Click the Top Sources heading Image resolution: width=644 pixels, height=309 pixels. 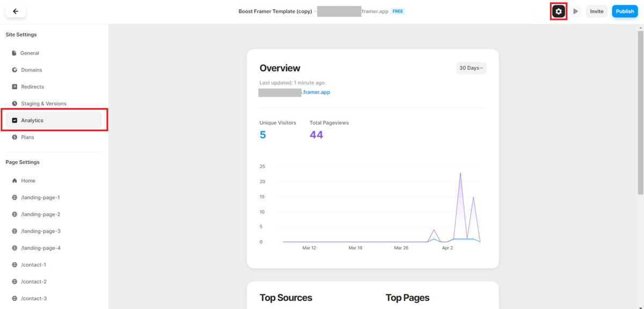coord(286,298)
